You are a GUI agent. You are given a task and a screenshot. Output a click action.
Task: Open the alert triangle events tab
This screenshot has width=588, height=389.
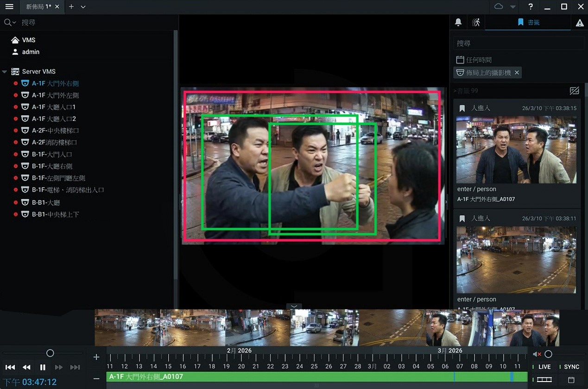(x=580, y=23)
